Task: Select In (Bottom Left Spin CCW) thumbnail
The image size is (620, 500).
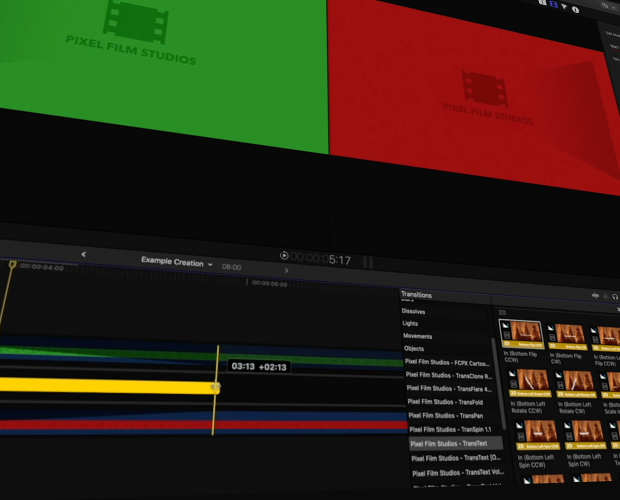Action: pos(537,435)
